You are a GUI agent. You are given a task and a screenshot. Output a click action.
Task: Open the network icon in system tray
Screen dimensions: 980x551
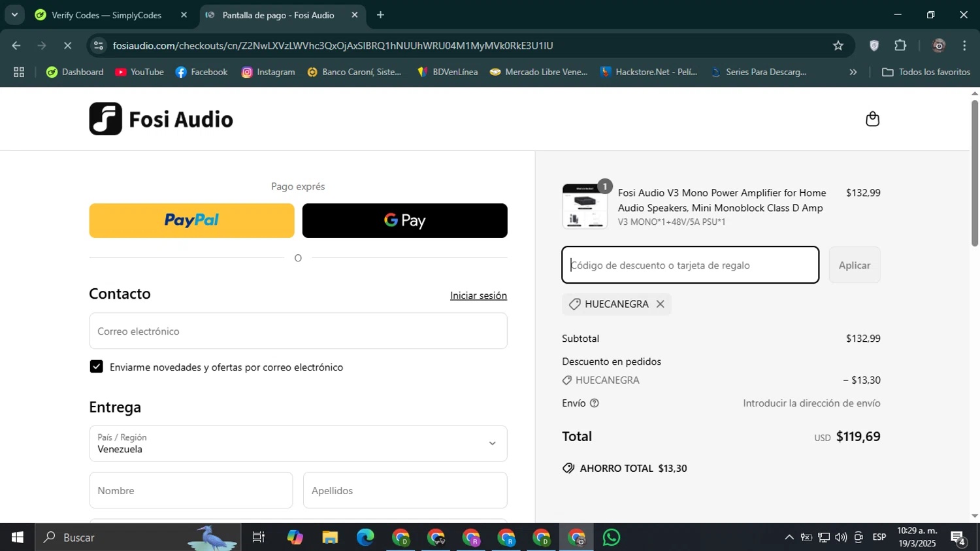pyautogui.click(x=824, y=537)
